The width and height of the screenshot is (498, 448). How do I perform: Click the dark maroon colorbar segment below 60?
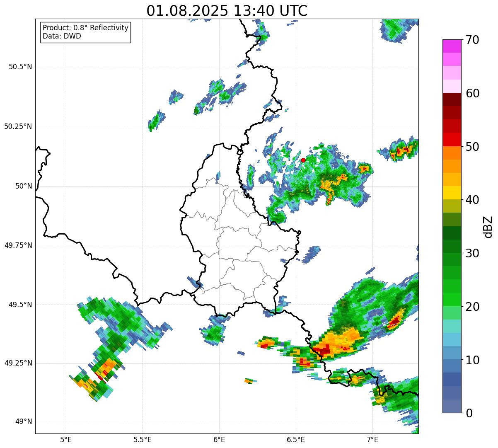[452, 99]
